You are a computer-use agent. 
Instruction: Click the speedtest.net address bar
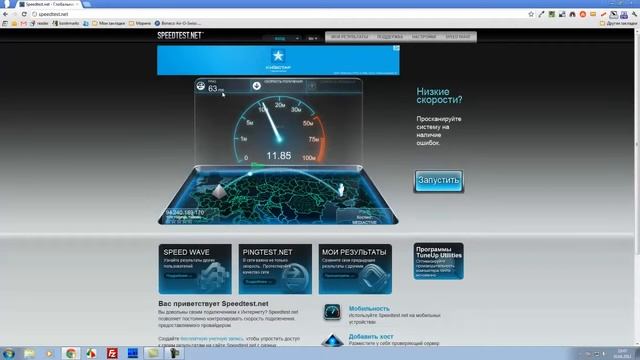[278, 14]
